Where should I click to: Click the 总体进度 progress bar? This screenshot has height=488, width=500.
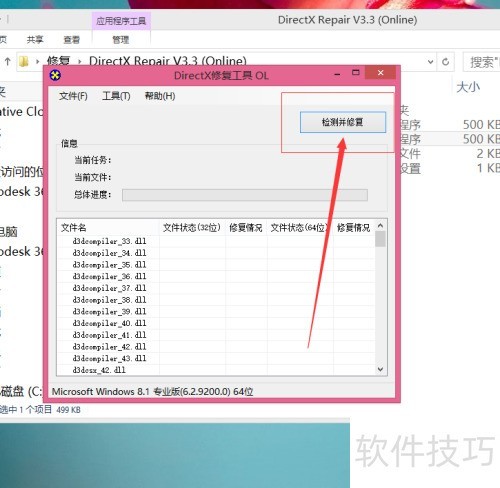245,195
